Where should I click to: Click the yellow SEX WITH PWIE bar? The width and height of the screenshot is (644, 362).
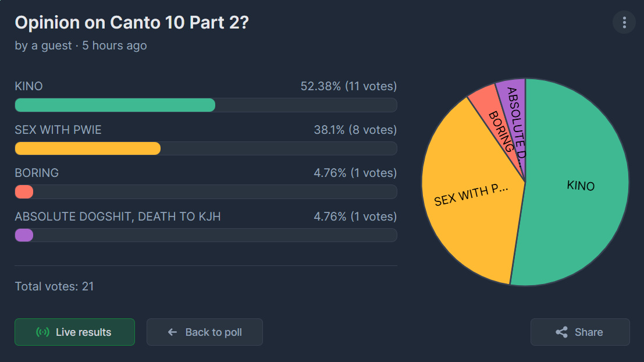[x=87, y=148]
